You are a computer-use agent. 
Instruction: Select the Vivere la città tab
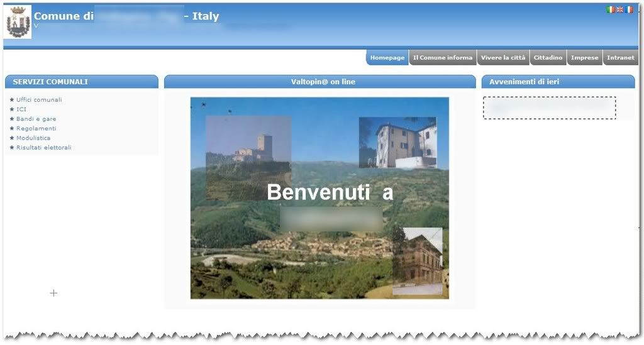pos(502,58)
